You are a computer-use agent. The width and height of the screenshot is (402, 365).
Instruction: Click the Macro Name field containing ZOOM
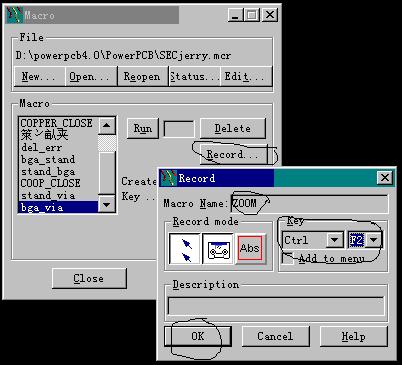tap(309, 203)
